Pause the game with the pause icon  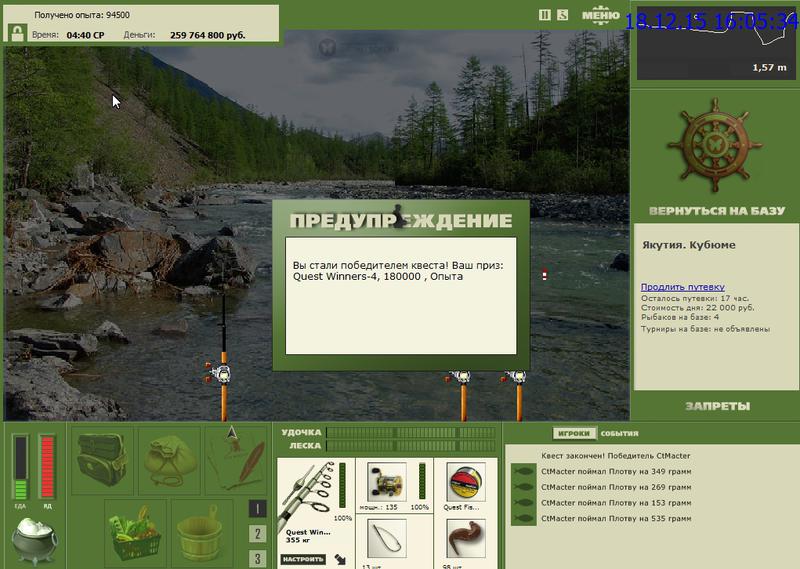pos(544,15)
